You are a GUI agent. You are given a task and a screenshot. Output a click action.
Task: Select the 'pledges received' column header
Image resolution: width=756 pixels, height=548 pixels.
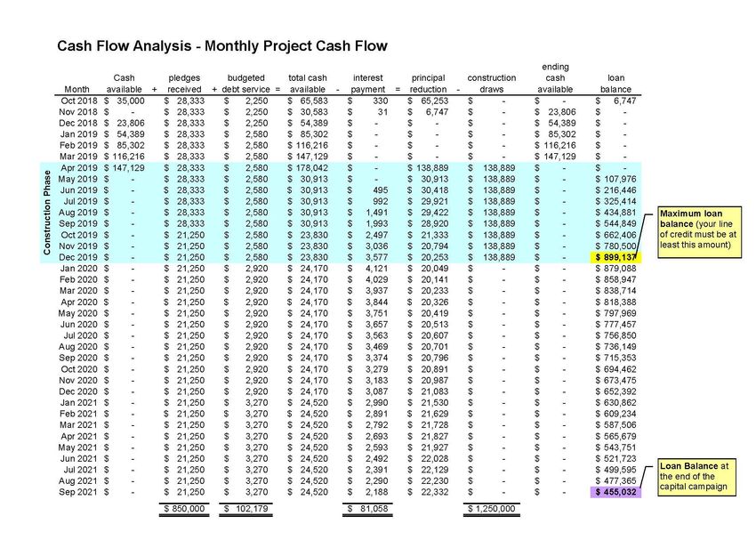click(184, 84)
